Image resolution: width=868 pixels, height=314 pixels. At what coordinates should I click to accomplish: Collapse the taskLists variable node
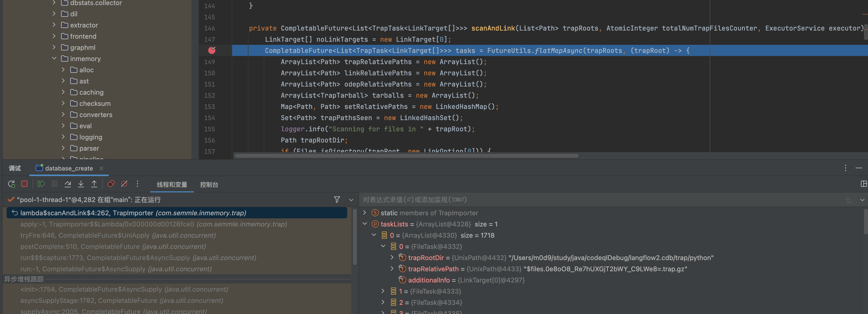click(x=365, y=224)
